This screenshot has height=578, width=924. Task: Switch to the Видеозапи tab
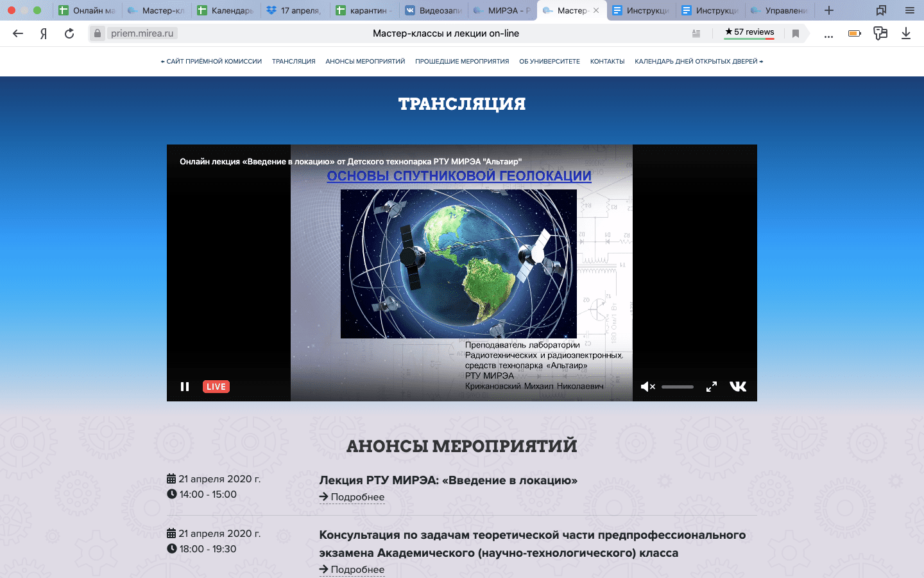pos(433,10)
